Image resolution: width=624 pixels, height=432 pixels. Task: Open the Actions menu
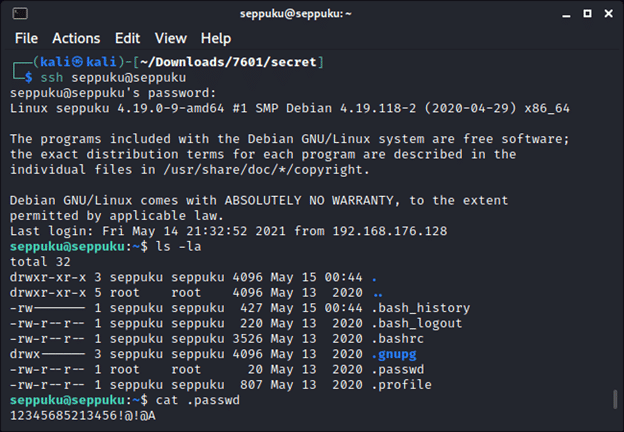tap(76, 38)
